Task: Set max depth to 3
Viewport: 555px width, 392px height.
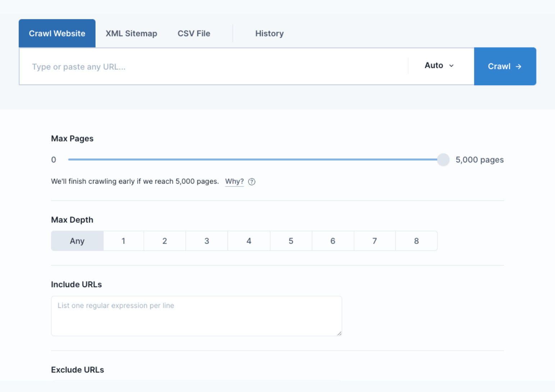Action: 207,241
